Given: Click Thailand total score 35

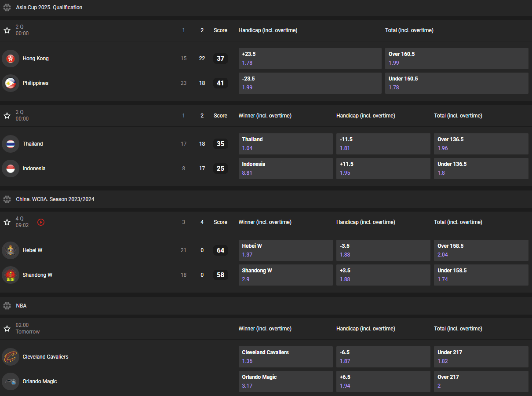Looking at the screenshot, I should [x=220, y=144].
